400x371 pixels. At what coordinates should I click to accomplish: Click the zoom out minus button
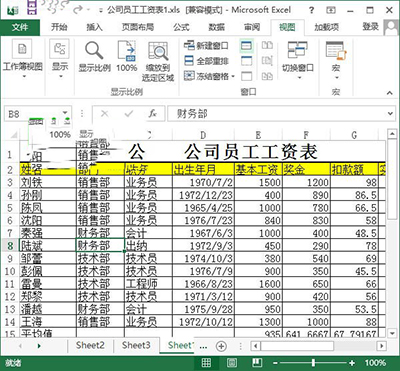coord(275,363)
